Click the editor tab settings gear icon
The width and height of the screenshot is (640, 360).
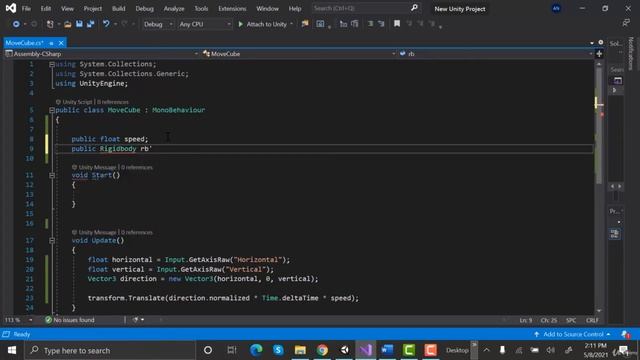[x=600, y=42]
